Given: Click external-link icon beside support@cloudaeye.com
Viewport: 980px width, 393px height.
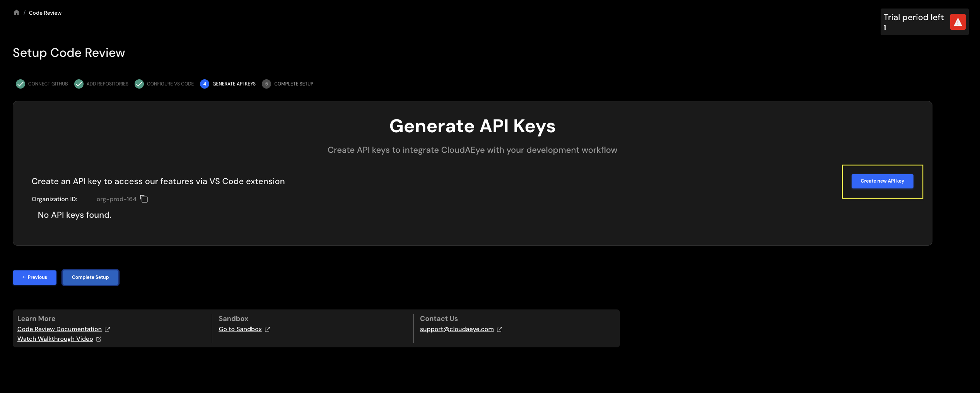Looking at the screenshot, I should pyautogui.click(x=500, y=330).
